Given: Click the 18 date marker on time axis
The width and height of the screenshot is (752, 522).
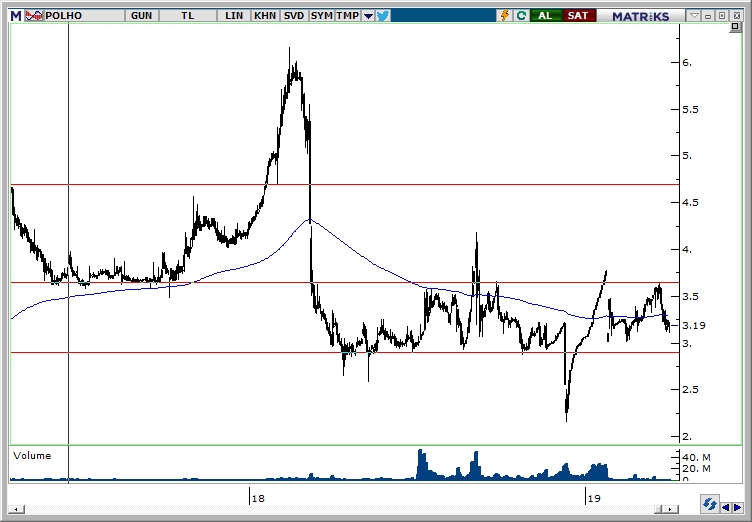Looking at the screenshot, I should tap(258, 498).
